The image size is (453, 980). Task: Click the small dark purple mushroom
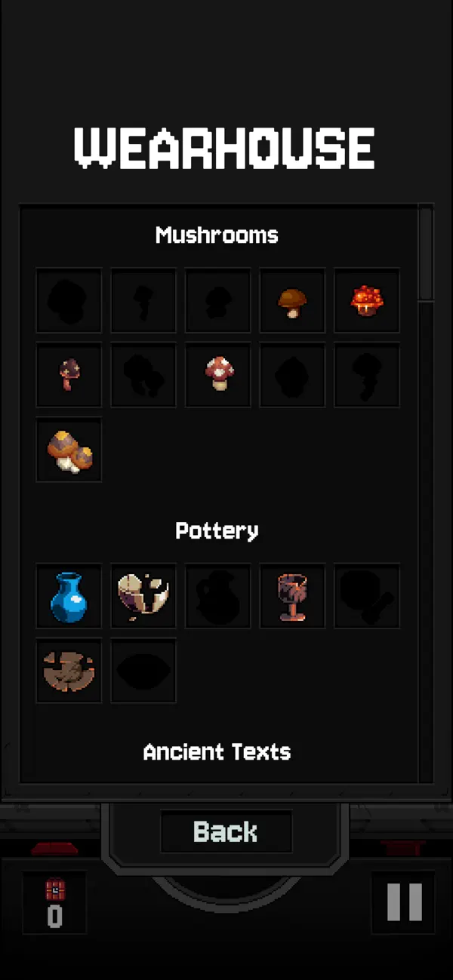(69, 375)
